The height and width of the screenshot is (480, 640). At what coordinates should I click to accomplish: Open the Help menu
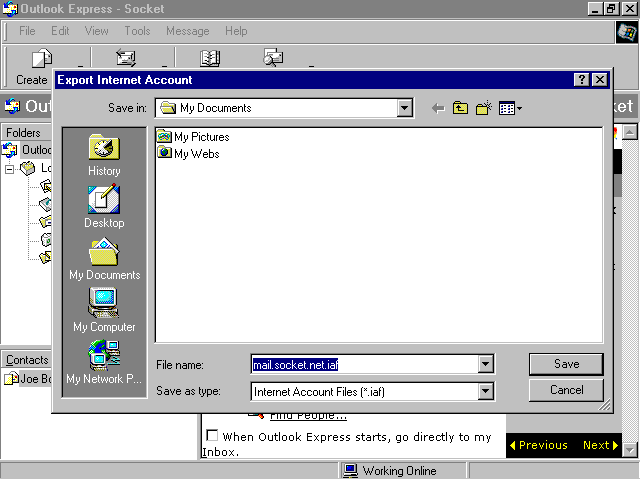[236, 31]
